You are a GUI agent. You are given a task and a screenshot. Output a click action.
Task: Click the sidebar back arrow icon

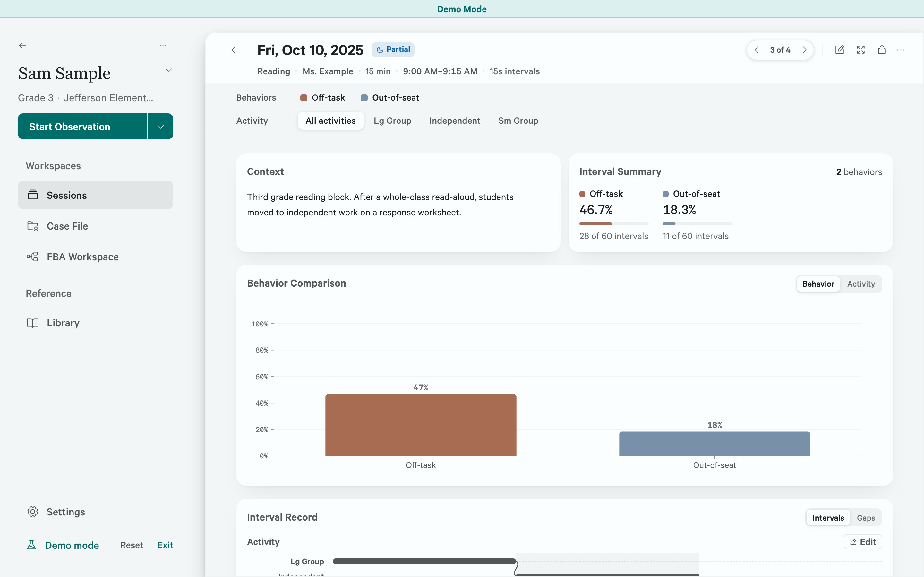tap(22, 46)
